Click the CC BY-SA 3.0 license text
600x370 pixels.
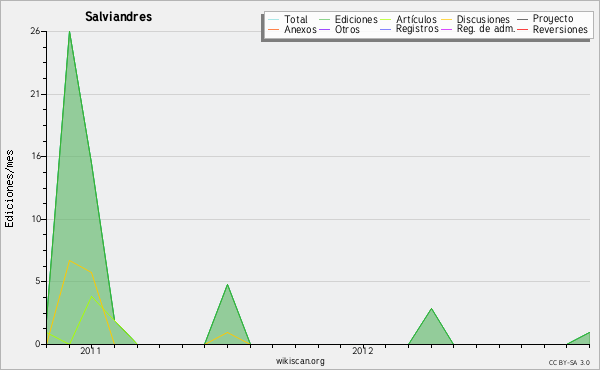pos(569,363)
